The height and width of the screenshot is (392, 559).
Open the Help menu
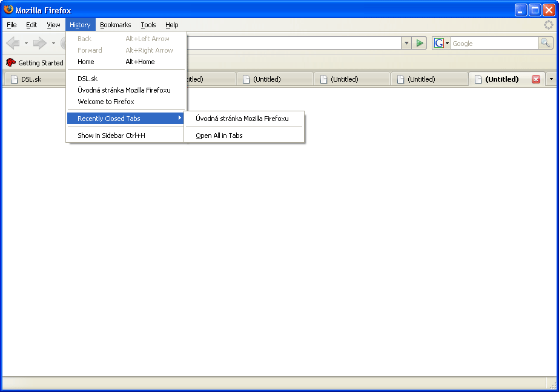[x=172, y=25]
